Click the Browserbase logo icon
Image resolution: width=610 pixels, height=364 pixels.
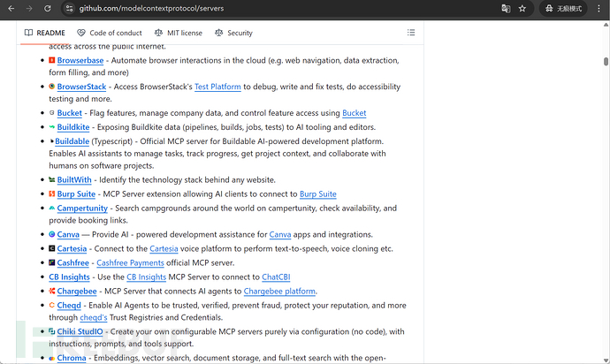52,60
